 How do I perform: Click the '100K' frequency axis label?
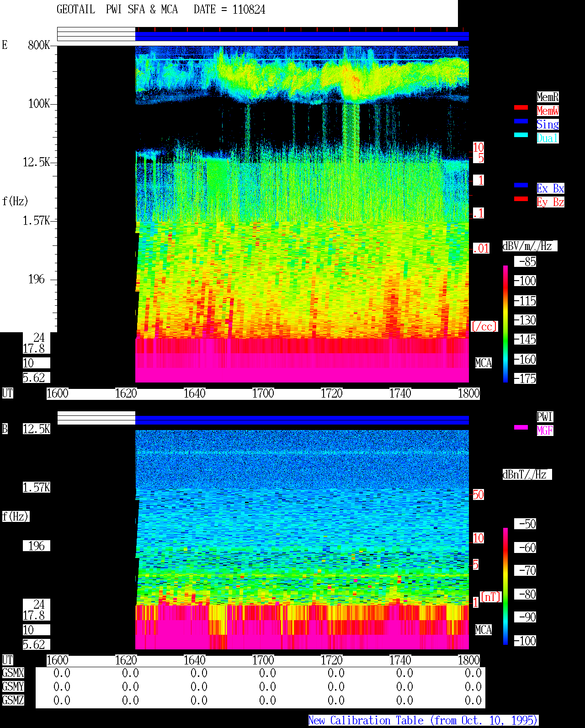[39, 103]
